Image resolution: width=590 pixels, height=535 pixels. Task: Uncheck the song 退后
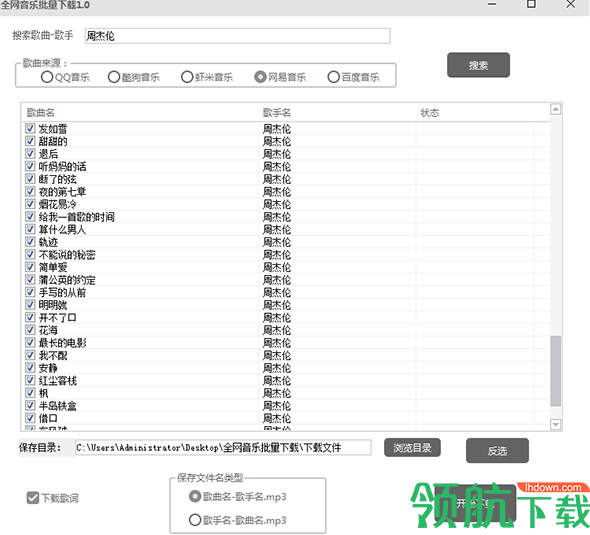[x=30, y=154]
